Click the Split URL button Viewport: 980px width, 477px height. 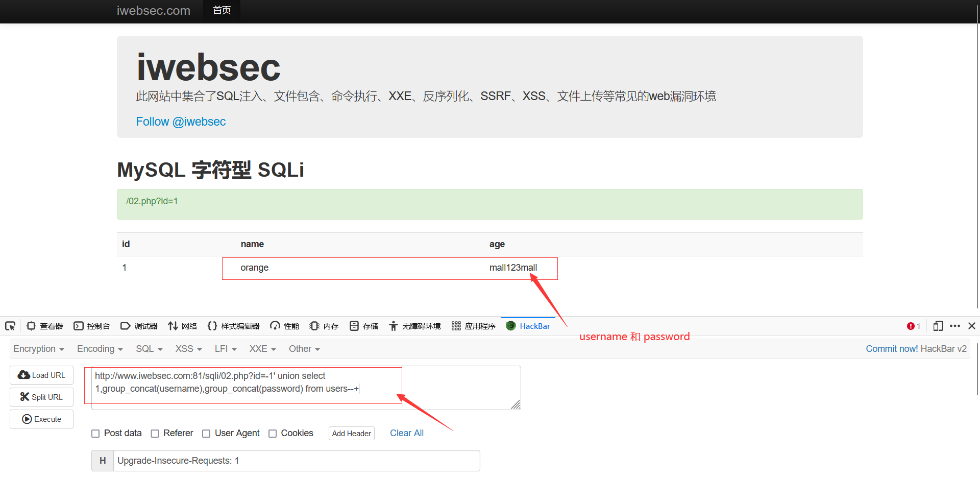pos(41,397)
